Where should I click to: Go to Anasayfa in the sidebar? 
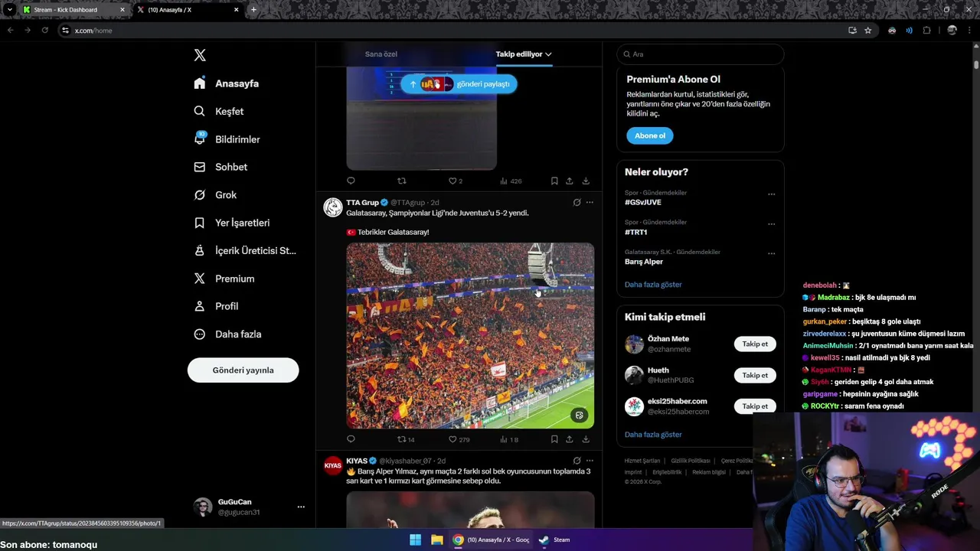227,83
